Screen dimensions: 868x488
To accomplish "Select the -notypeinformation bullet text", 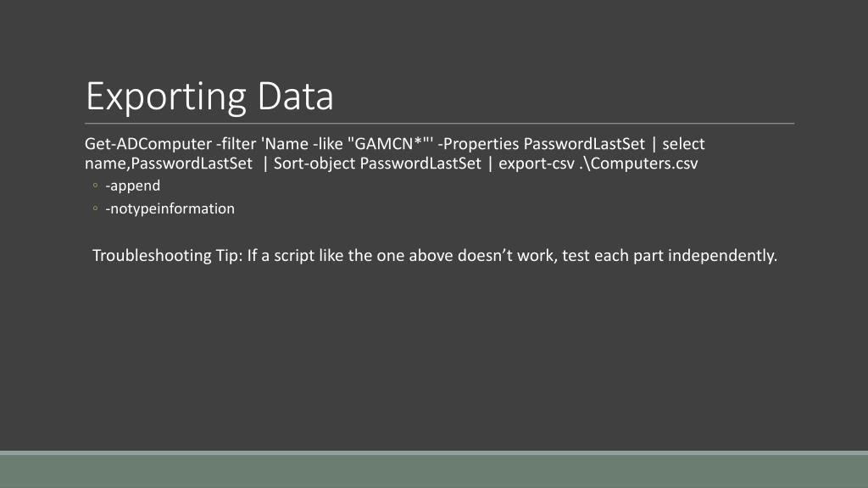I will click(170, 208).
